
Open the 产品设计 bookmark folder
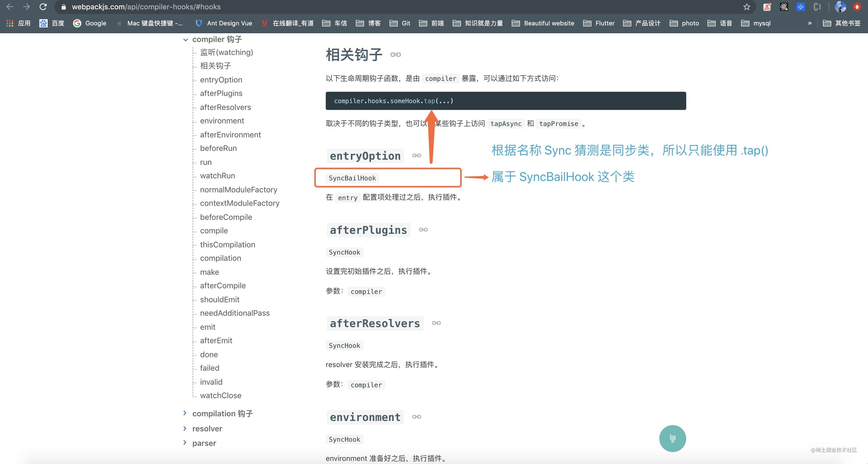(642, 23)
